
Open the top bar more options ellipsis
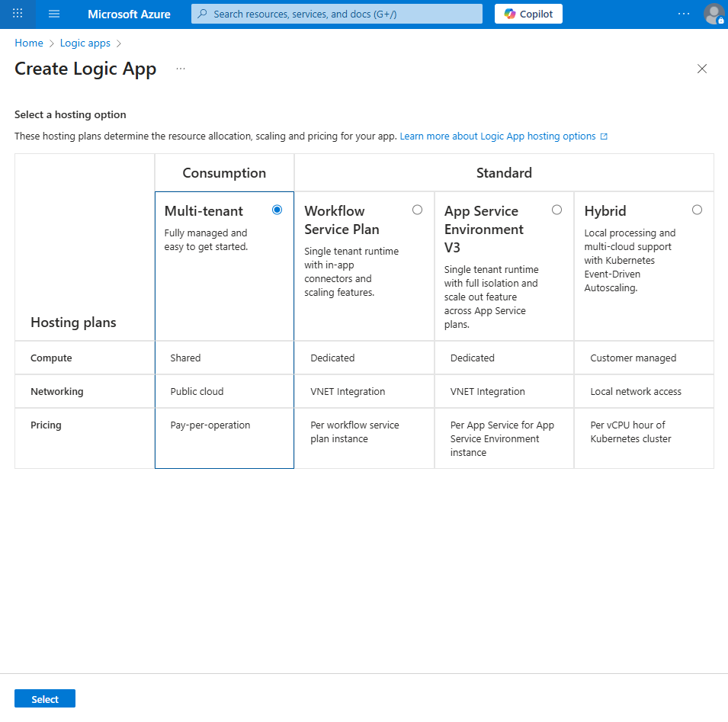point(684,14)
